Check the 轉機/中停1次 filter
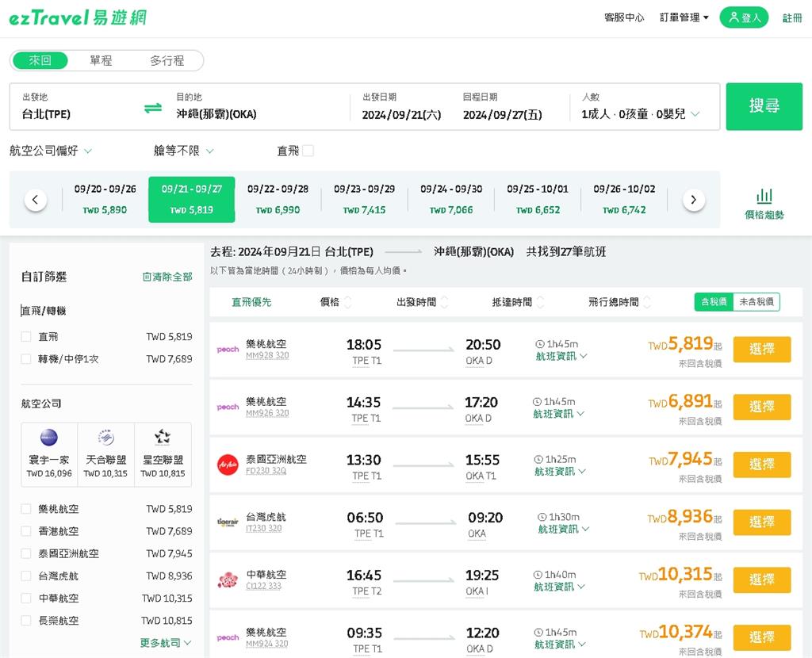Viewport: 812px width, 658px height. point(26,359)
